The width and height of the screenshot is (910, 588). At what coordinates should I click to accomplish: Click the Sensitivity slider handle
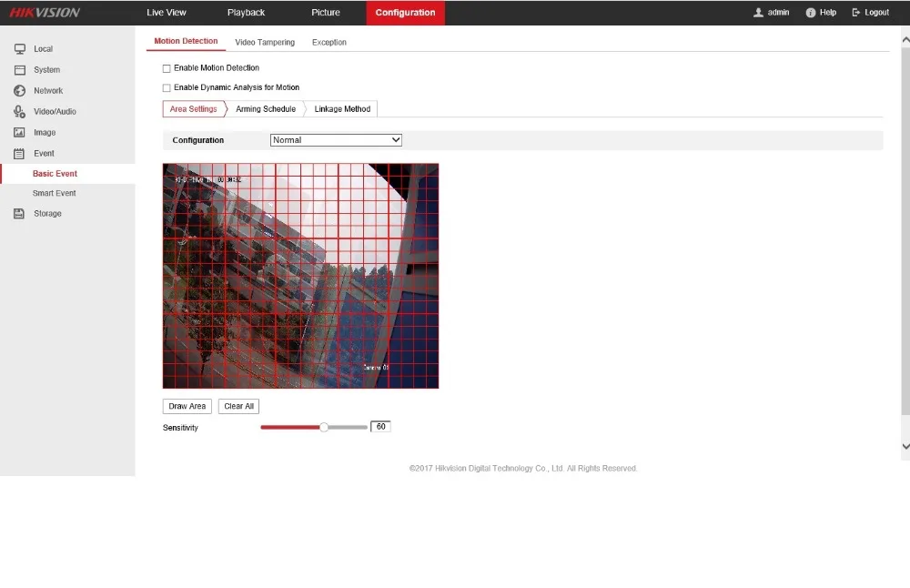[x=325, y=427]
